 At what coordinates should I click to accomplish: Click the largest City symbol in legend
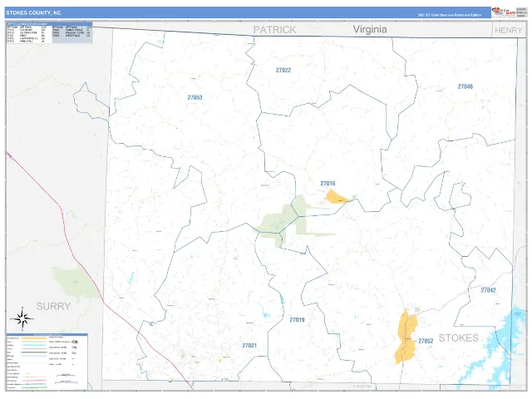pyautogui.click(x=75, y=342)
